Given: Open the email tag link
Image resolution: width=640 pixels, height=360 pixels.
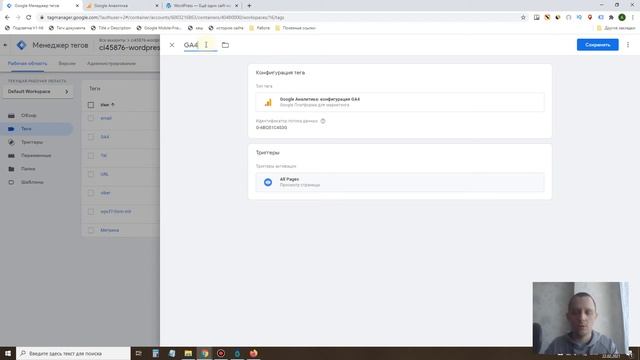Looking at the screenshot, I should (106, 118).
